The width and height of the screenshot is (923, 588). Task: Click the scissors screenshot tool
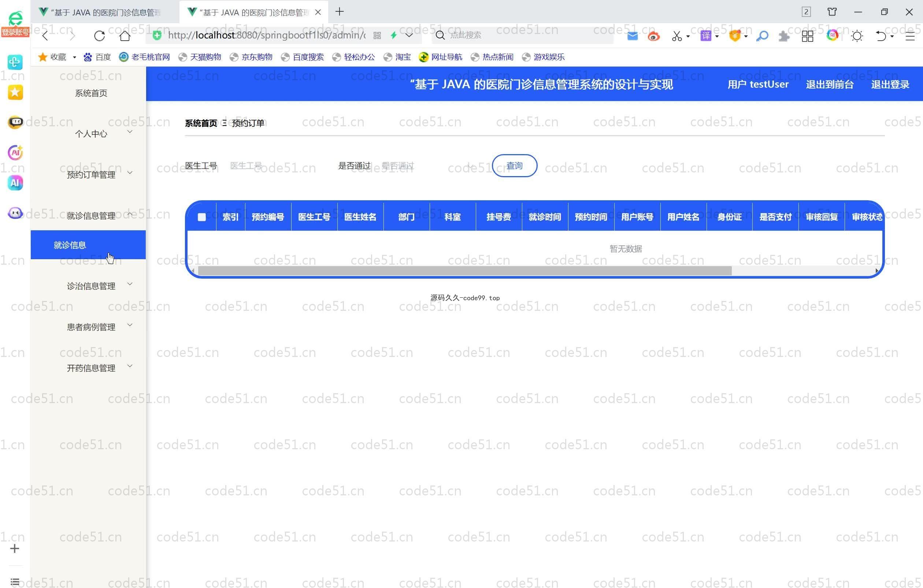677,36
